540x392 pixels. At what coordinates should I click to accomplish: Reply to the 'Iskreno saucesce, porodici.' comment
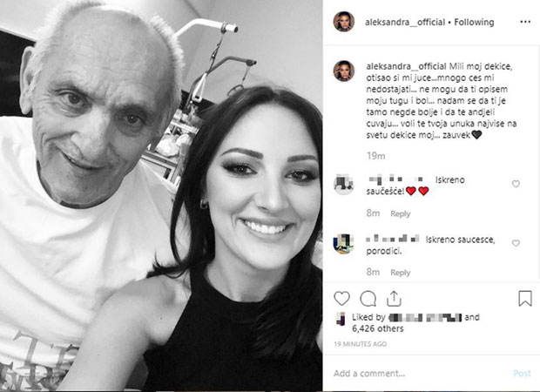click(x=400, y=273)
